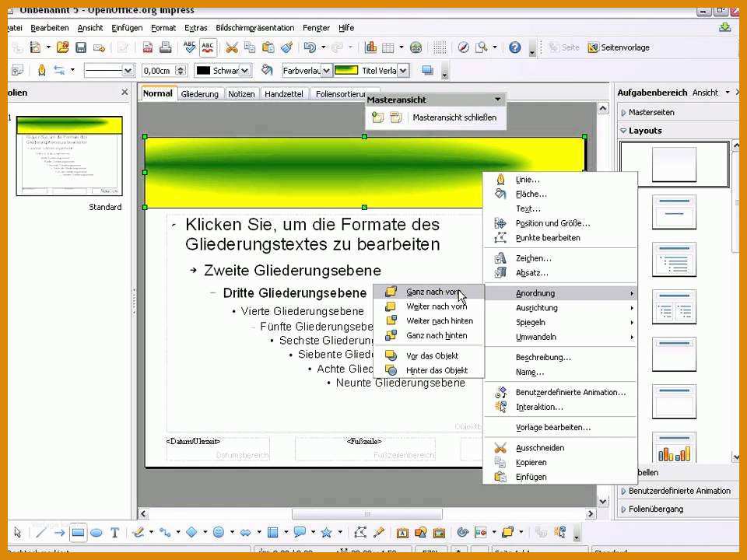This screenshot has height=560, width=747.
Task: Select the Standard master slide thumbnail
Action: (69, 156)
